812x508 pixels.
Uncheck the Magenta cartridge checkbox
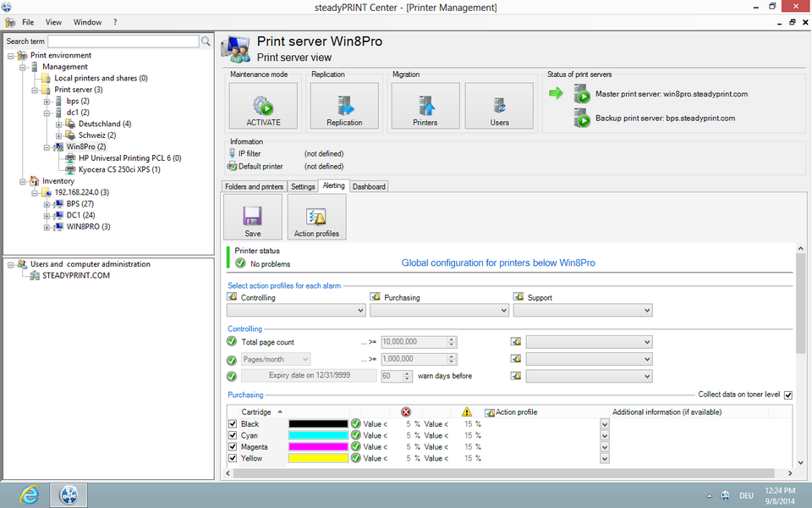tap(233, 447)
